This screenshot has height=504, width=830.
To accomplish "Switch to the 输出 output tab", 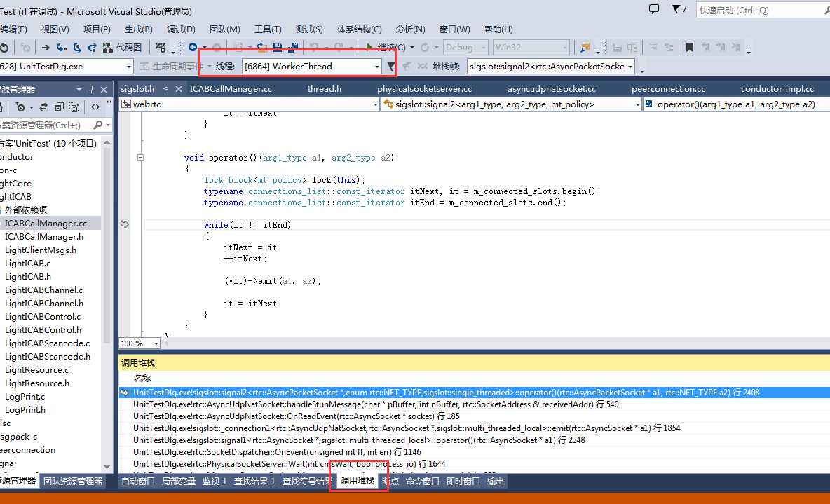I will point(496,482).
